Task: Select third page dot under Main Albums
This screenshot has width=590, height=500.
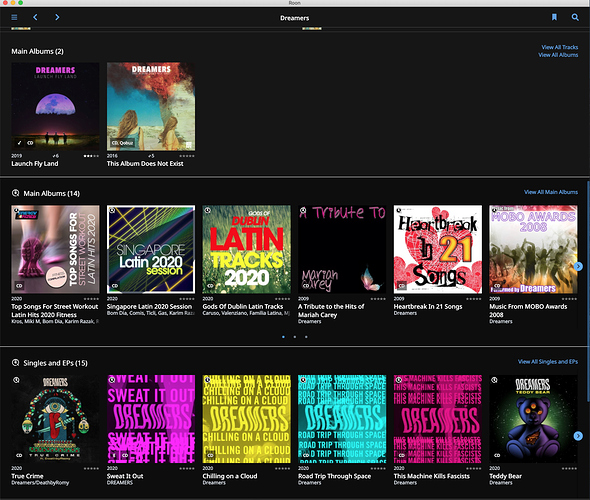Action: pyautogui.click(x=306, y=337)
